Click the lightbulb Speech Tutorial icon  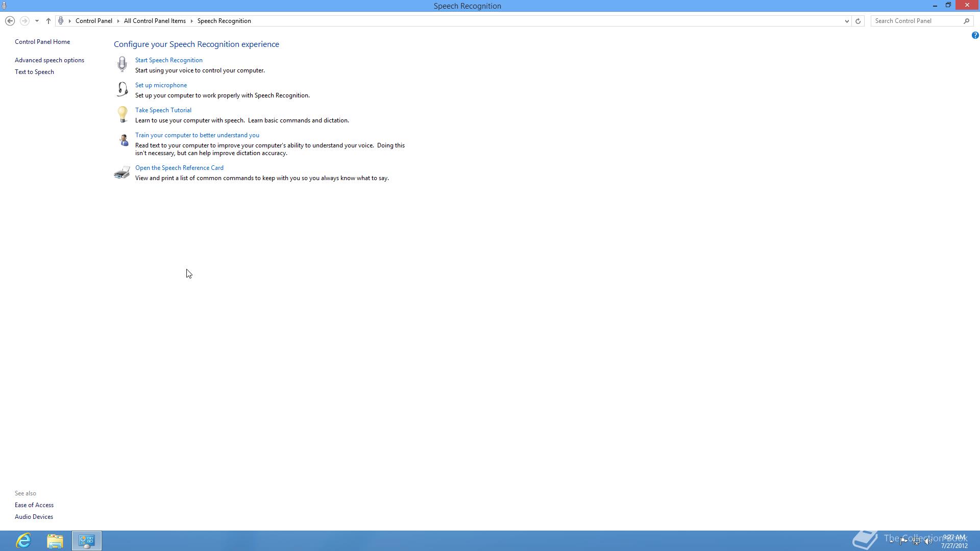tap(122, 114)
